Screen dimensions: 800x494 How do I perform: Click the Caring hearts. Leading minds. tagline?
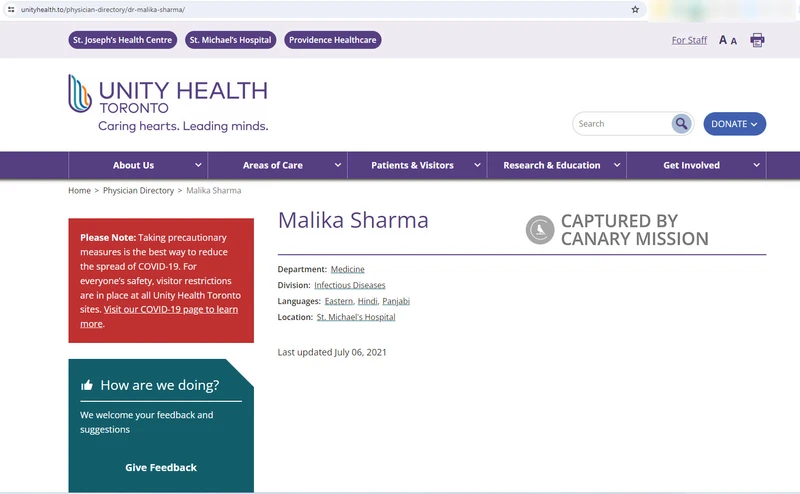tap(183, 126)
